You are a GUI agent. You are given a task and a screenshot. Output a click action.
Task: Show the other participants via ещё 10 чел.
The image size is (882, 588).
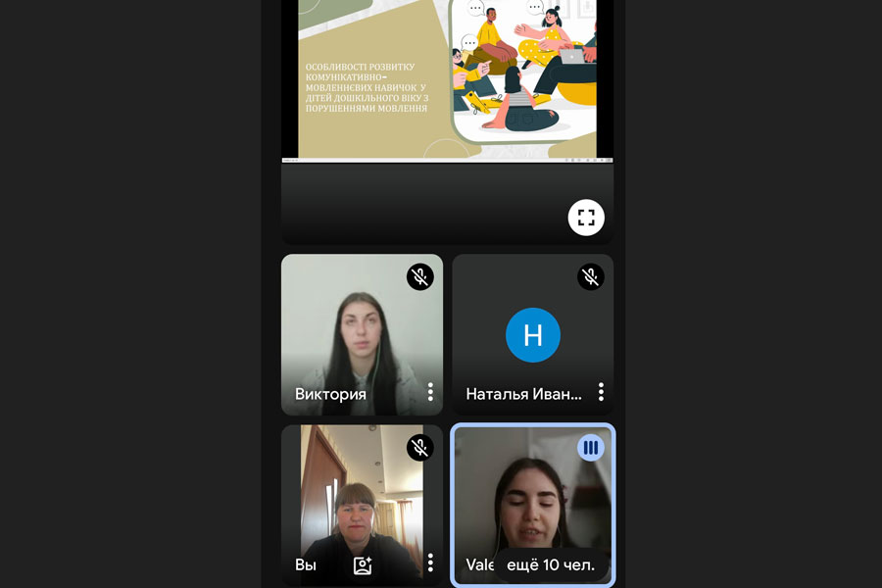(x=551, y=564)
